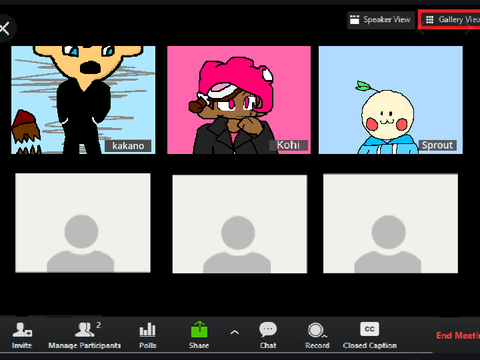Select kakano's video tile

[x=83, y=100]
